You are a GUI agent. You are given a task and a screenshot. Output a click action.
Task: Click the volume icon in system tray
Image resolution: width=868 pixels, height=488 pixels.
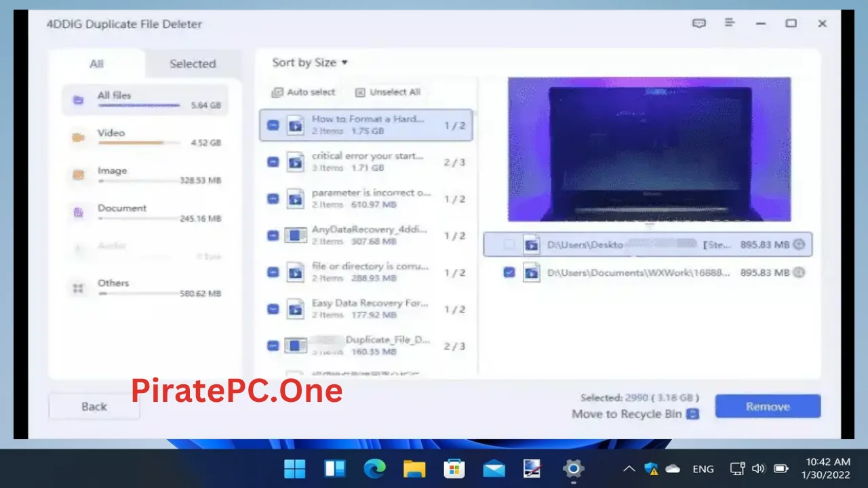[x=758, y=468]
